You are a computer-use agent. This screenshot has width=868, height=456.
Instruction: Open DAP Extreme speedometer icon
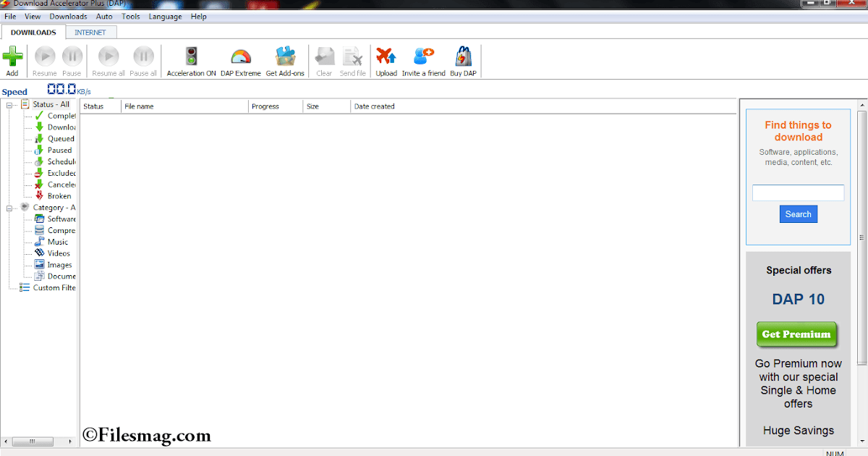[240, 56]
